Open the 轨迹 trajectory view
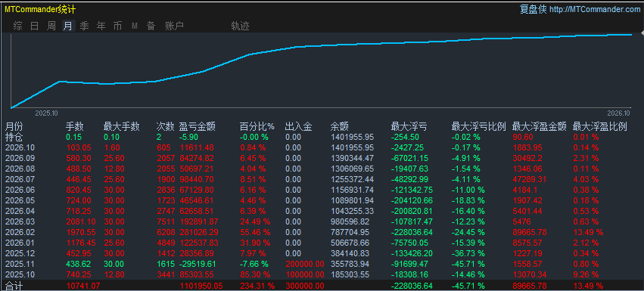The width and height of the screenshot is (644, 291). [x=240, y=26]
